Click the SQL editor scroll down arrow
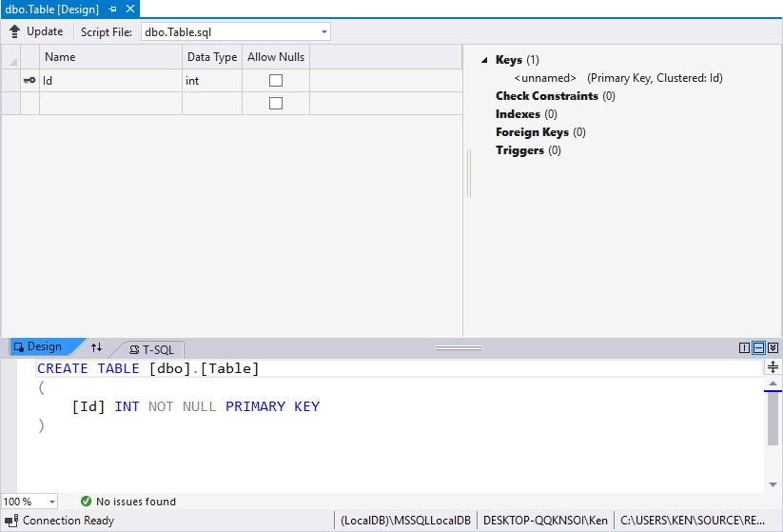The width and height of the screenshot is (783, 532). tap(773, 484)
